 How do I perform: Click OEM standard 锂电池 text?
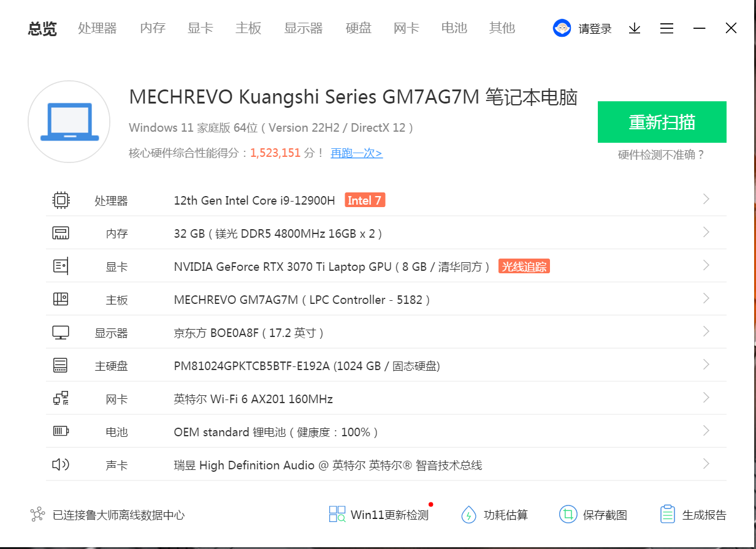coord(276,432)
